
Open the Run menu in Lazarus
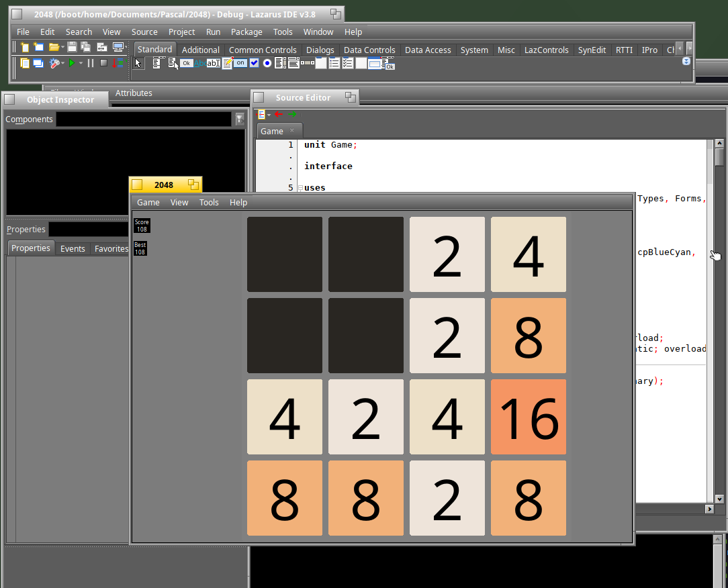pos(213,32)
